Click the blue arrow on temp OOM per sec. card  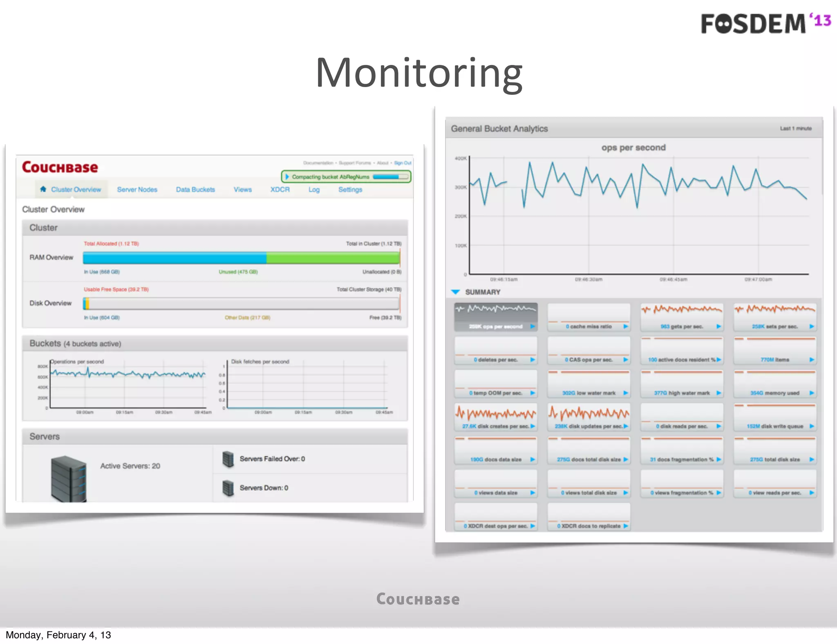pos(533,393)
